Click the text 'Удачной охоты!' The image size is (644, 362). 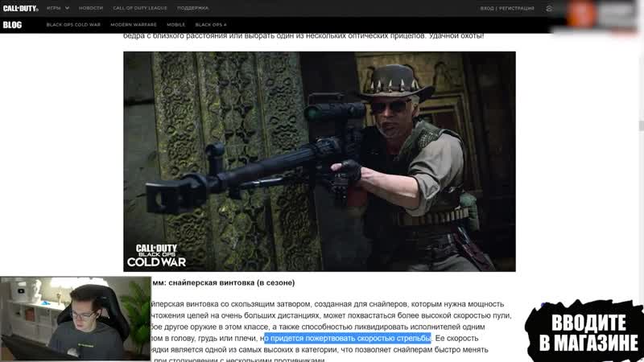pos(456,36)
